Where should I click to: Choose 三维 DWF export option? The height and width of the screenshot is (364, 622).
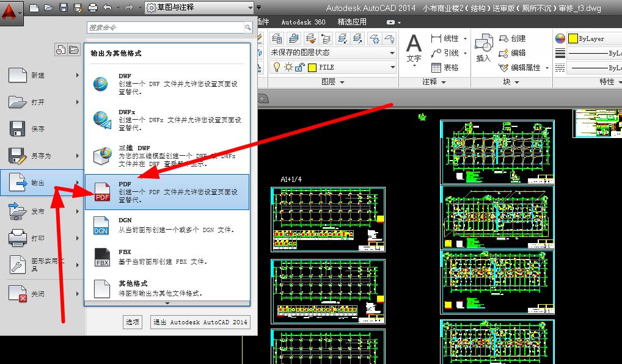point(167,156)
